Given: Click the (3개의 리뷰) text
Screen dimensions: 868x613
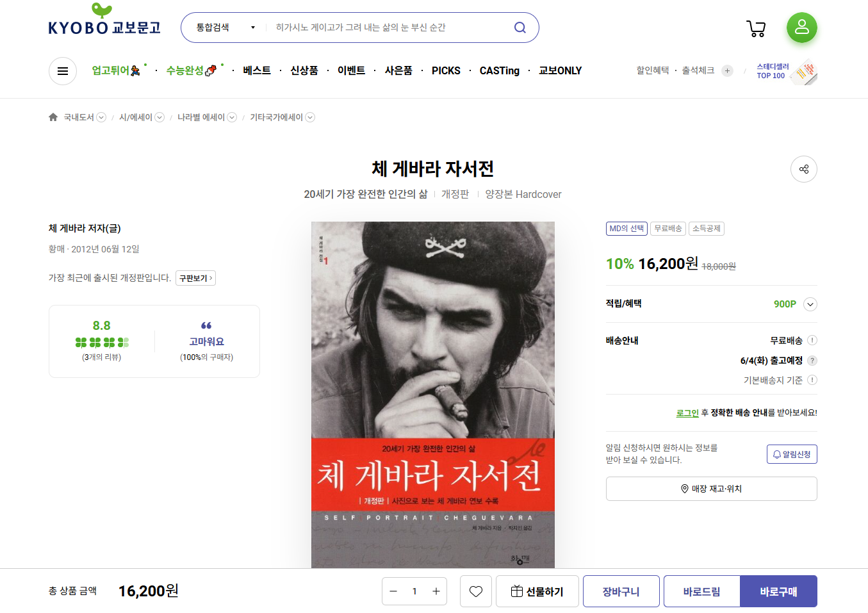Looking at the screenshot, I should (102, 357).
